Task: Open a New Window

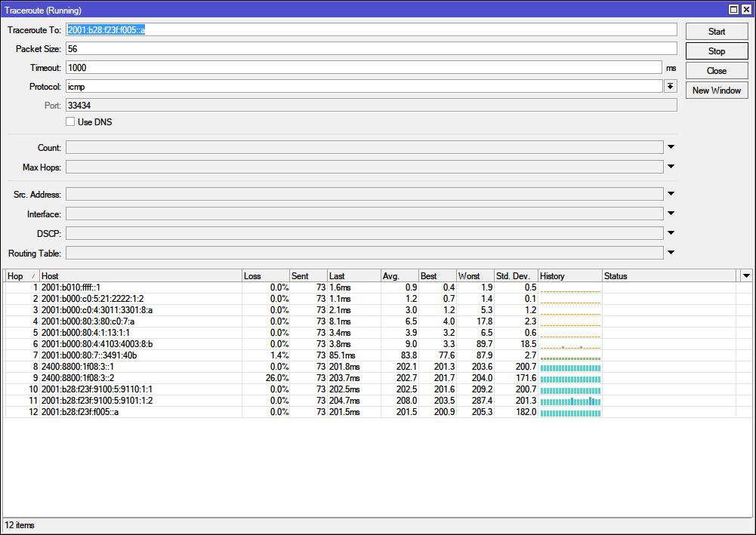Action: click(x=717, y=90)
